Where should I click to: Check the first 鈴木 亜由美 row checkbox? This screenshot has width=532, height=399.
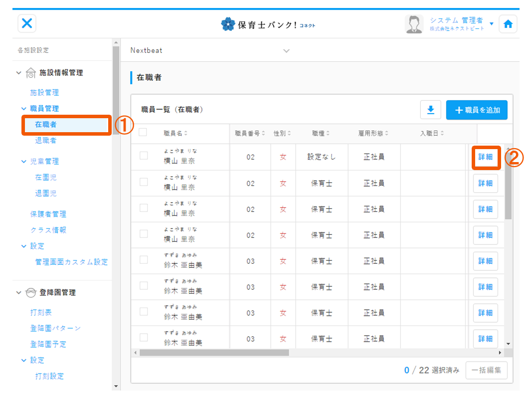(x=144, y=259)
